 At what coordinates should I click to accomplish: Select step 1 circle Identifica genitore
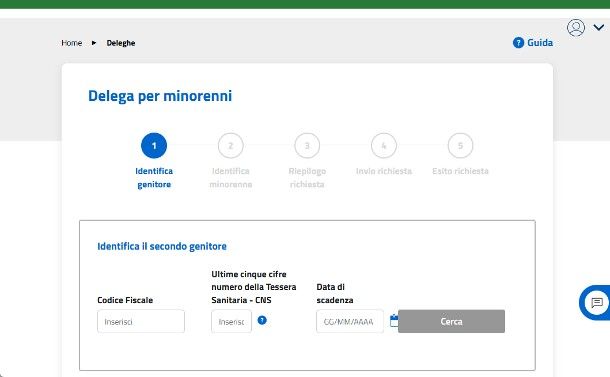(154, 146)
